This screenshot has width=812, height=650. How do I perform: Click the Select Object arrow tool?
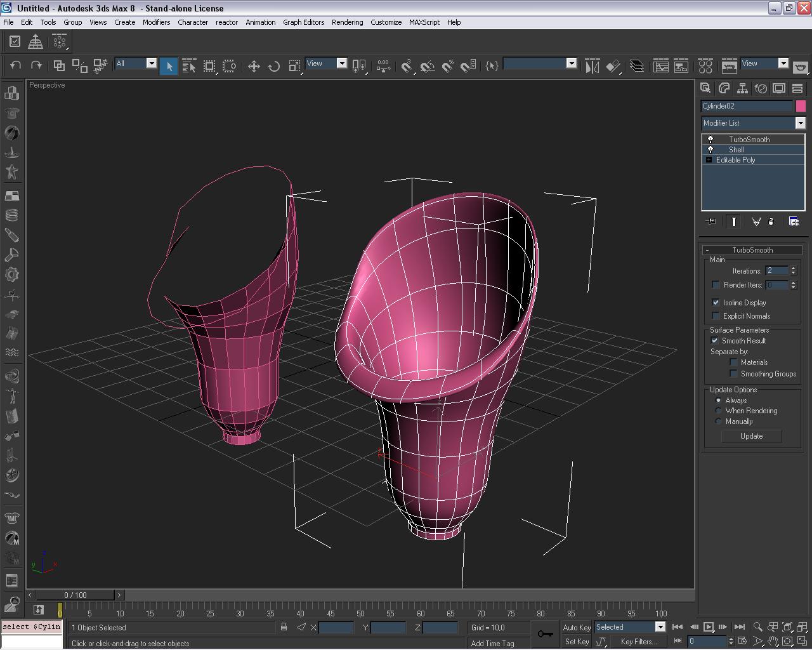[169, 66]
